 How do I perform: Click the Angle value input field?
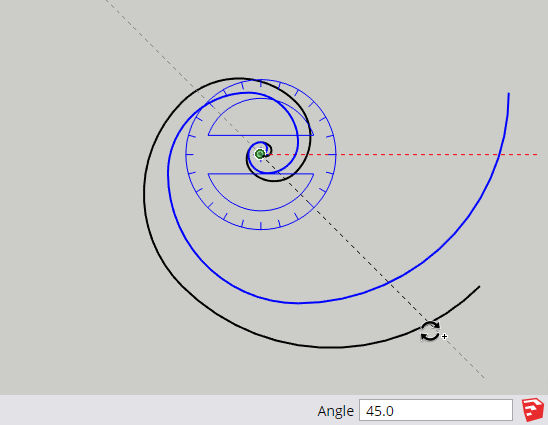(436, 410)
